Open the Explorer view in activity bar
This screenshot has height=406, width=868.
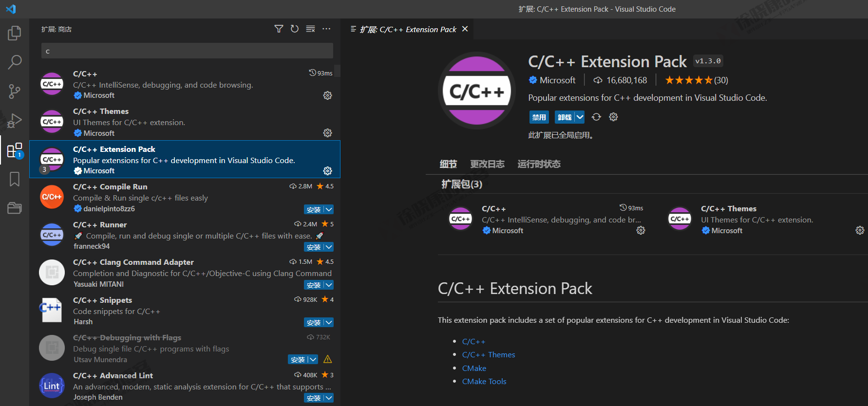[15, 33]
